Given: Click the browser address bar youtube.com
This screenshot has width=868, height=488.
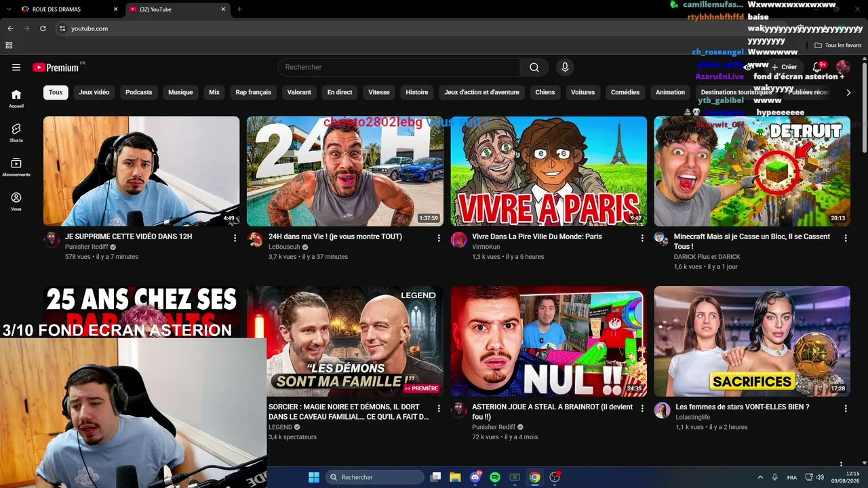Looking at the screenshot, I should coord(90,28).
